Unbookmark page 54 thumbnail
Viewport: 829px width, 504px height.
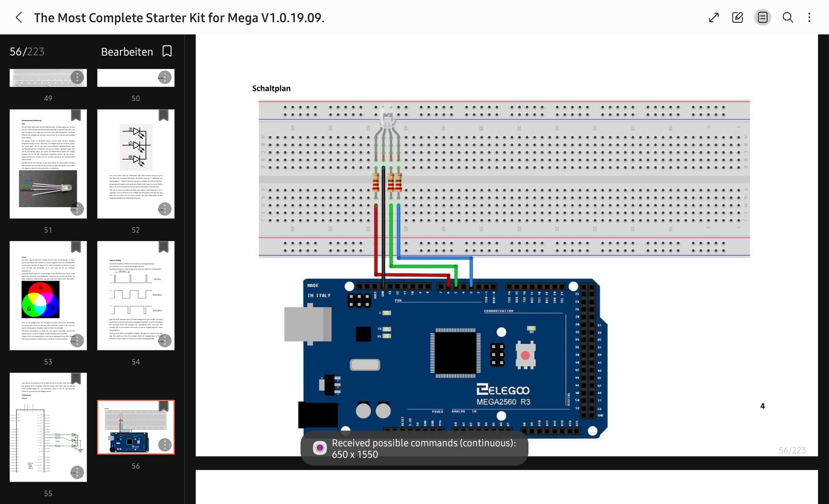pos(164,246)
